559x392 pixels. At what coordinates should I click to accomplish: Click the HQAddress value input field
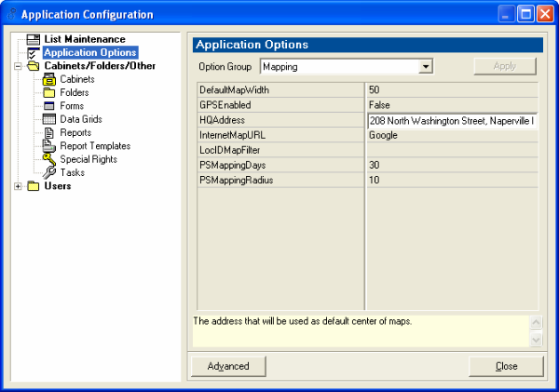coord(452,121)
